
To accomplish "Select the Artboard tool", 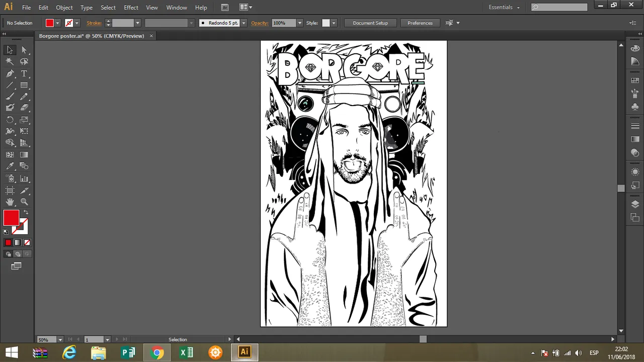I will (x=10, y=191).
